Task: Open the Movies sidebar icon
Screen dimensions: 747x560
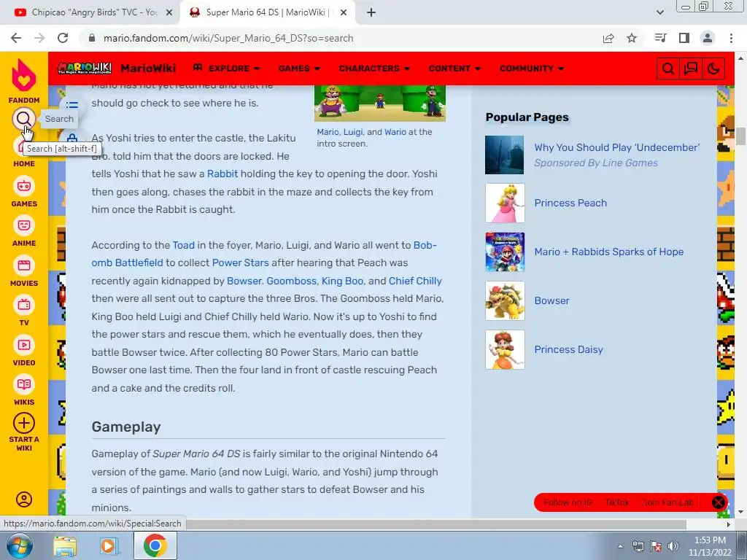Action: click(24, 265)
